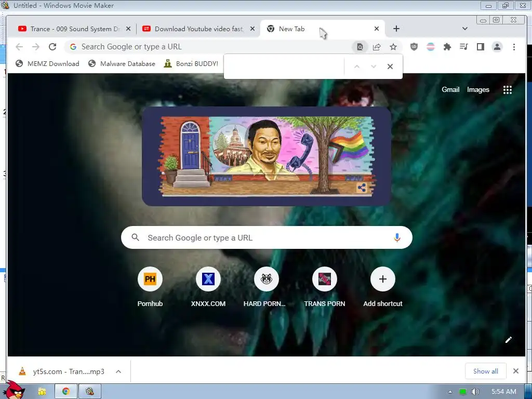
Task: Close the Trance YouTube tab
Action: point(128,29)
